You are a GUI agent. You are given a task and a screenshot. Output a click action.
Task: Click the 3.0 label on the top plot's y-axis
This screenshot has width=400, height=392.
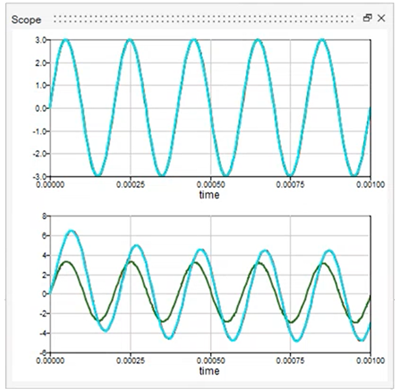click(x=42, y=40)
